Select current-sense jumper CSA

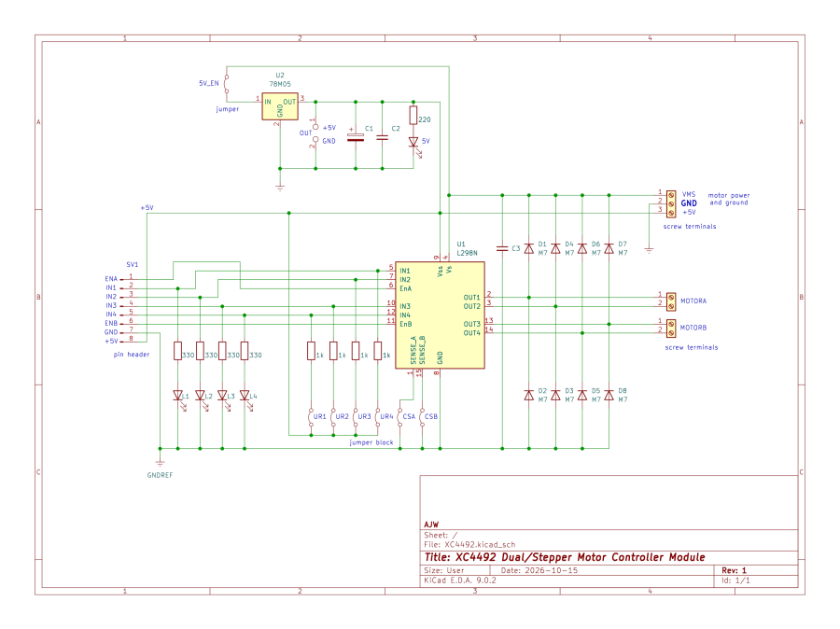click(399, 417)
